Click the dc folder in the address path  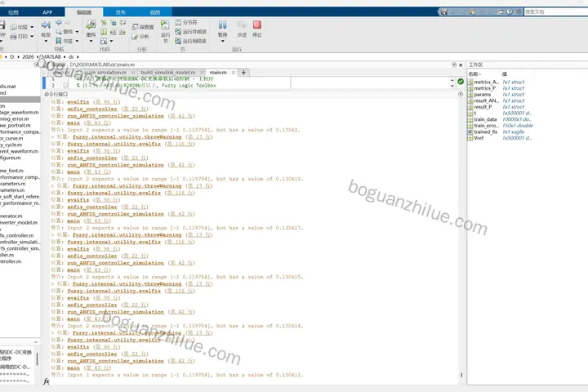click(x=71, y=56)
